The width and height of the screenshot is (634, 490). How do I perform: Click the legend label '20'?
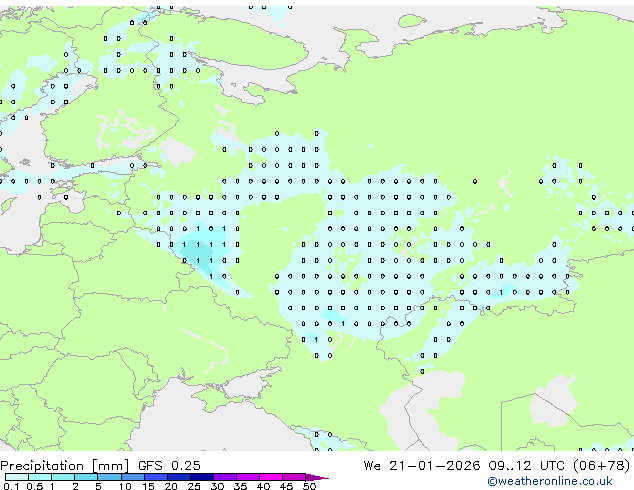click(x=171, y=486)
